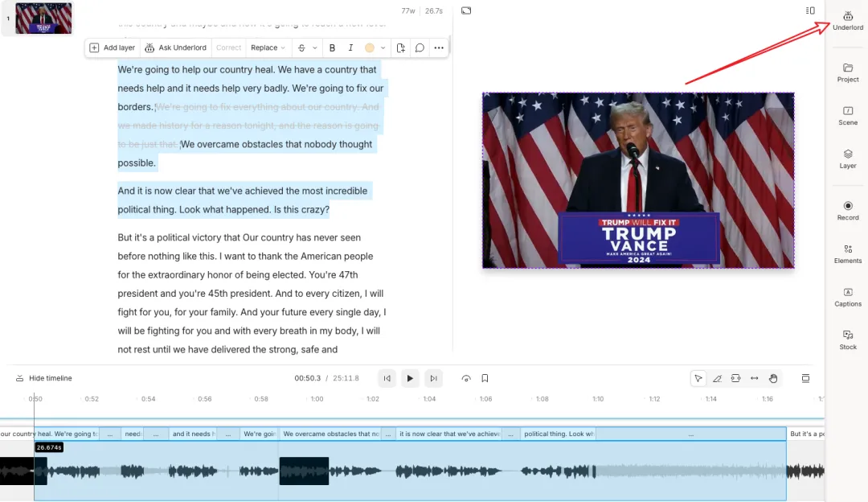Expand the highlight color dropdown arrow

pyautogui.click(x=383, y=47)
